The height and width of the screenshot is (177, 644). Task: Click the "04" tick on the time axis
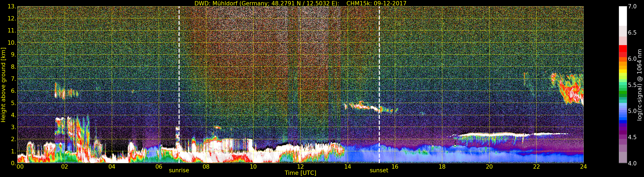(112, 167)
